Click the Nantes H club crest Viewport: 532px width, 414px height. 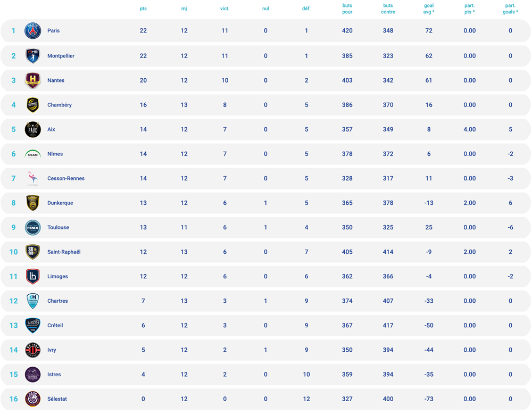pos(33,80)
